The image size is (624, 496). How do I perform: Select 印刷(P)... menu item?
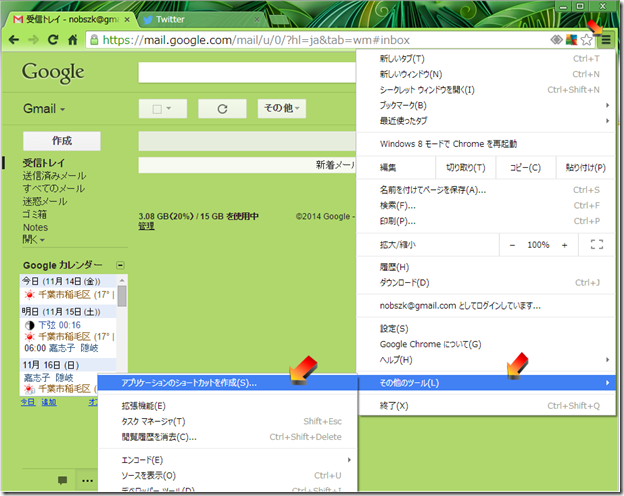486,221
